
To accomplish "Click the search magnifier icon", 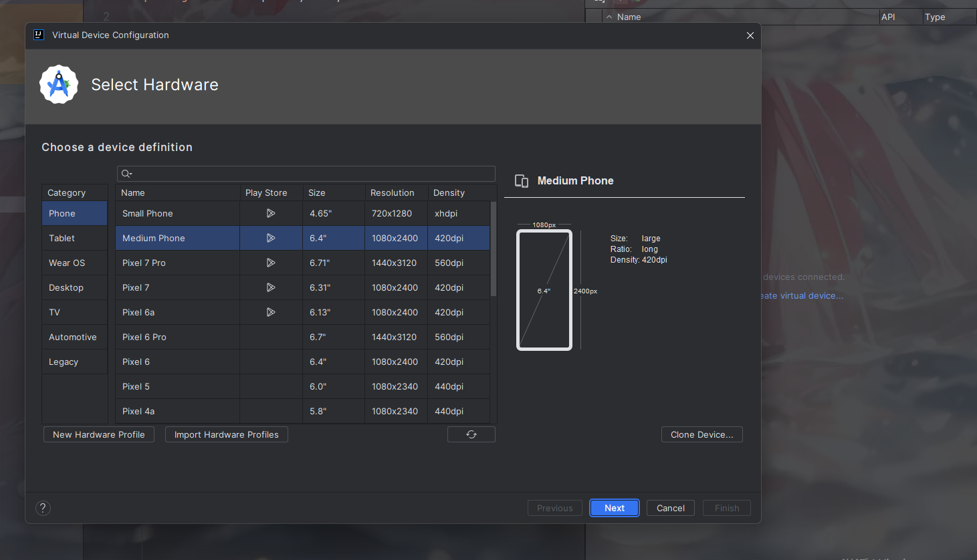I will point(126,174).
